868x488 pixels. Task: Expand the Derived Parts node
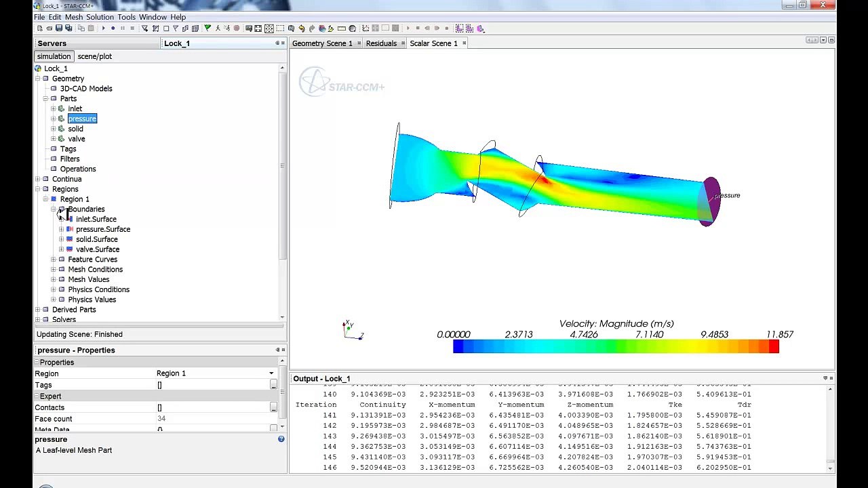[x=38, y=310]
